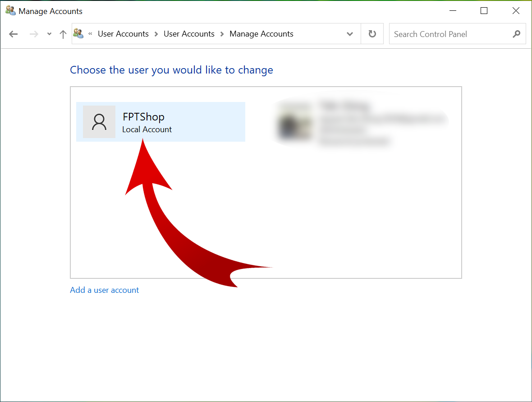Image resolution: width=532 pixels, height=402 pixels.
Task: Select the FPTShop avatar picture
Action: (99, 122)
